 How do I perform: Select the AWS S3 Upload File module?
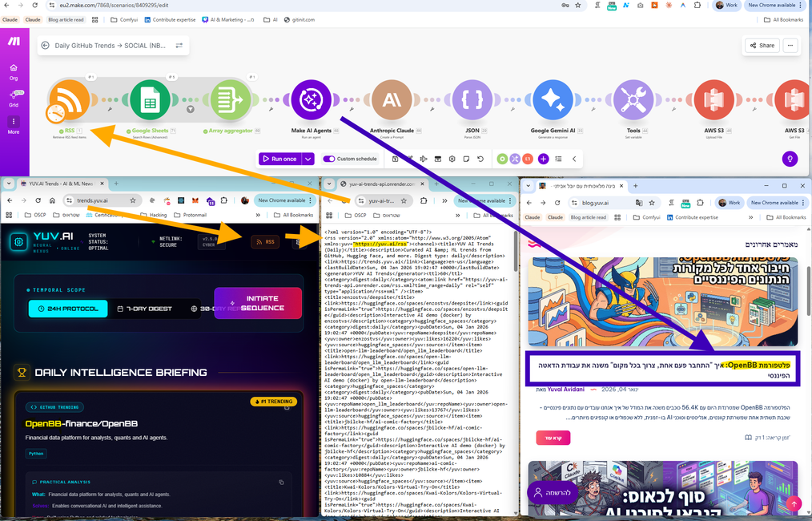(714, 99)
